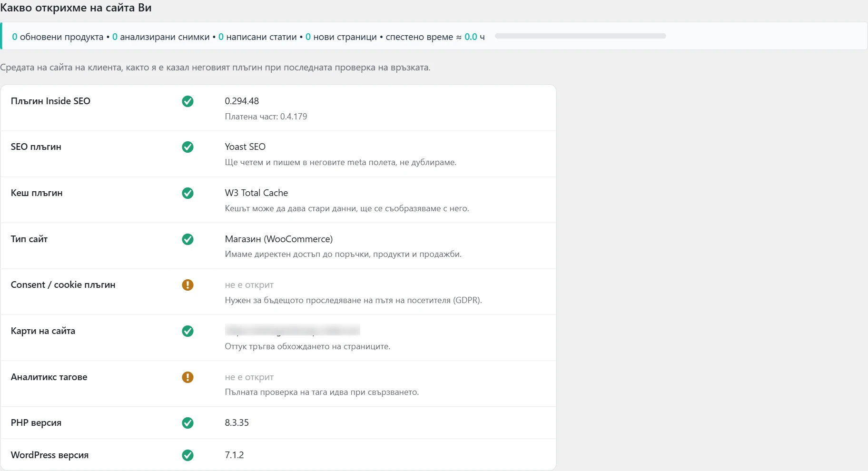Click the check icon in the Кеш плъгин row
The width and height of the screenshot is (868, 471).
(x=187, y=193)
